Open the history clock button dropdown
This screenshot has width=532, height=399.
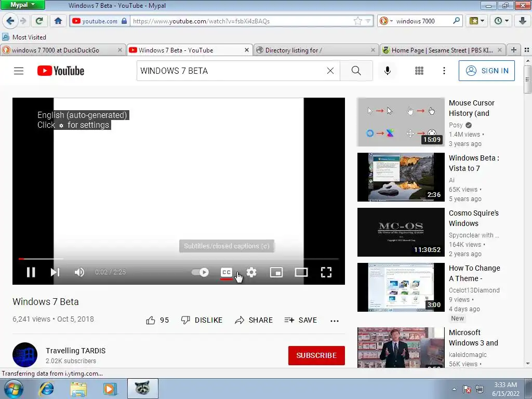coord(501,21)
